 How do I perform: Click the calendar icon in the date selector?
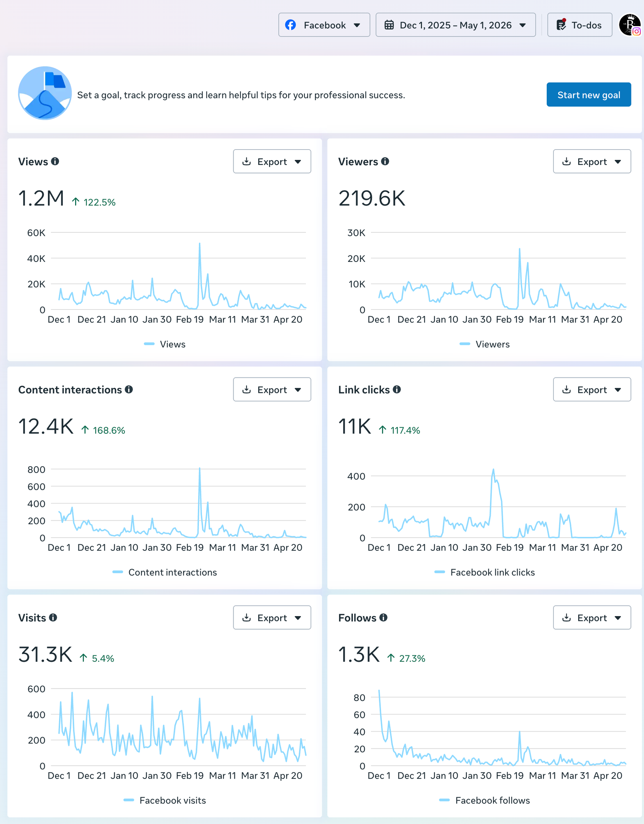389,25
